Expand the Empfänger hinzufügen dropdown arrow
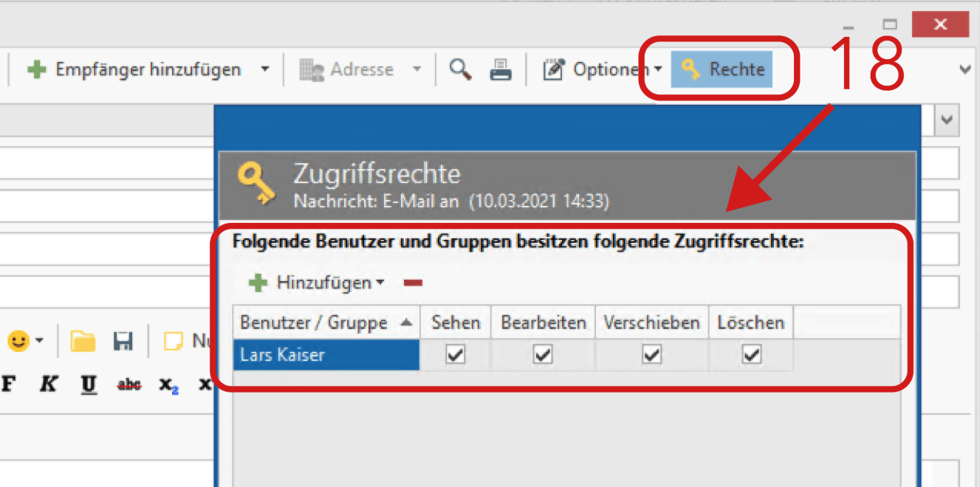This screenshot has height=487, width=980. pos(264,69)
